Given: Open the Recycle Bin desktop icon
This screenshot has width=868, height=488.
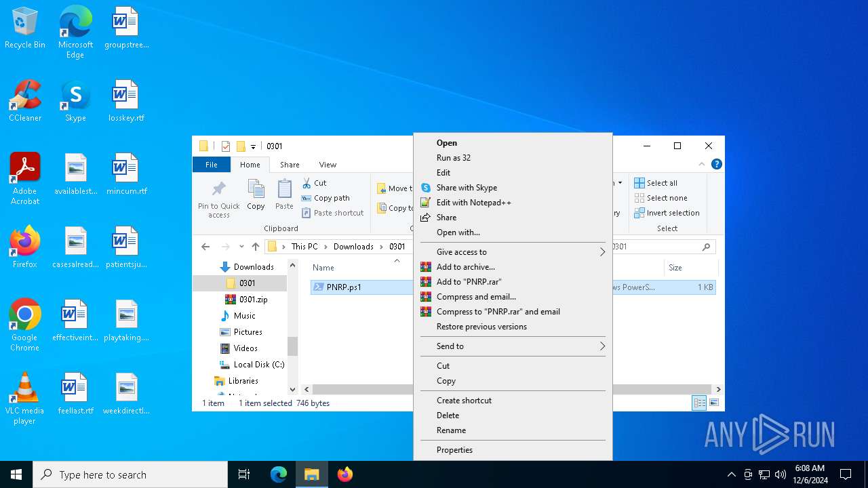Looking at the screenshot, I should pyautogui.click(x=25, y=28).
